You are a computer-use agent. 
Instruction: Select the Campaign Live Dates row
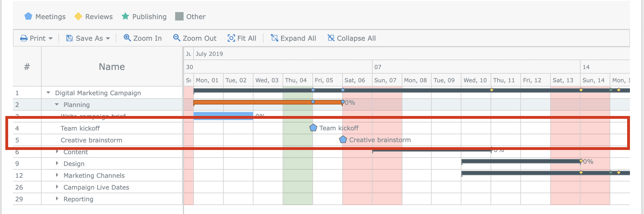click(x=97, y=187)
